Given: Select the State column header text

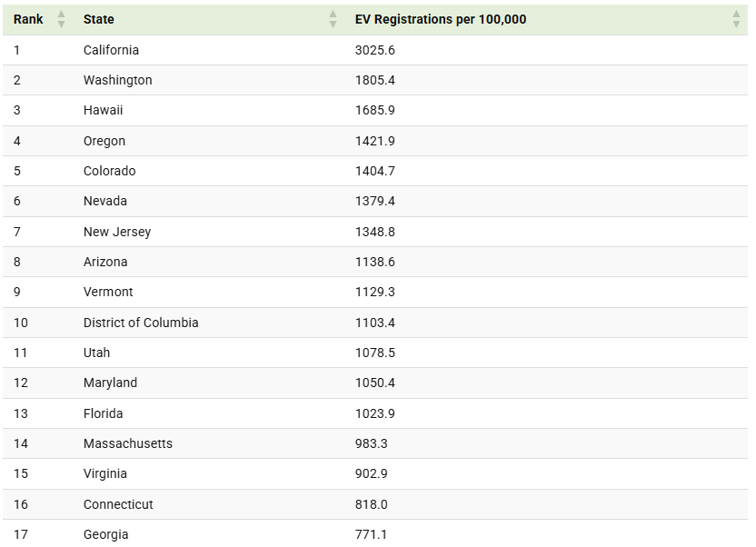Looking at the screenshot, I should click(99, 19).
